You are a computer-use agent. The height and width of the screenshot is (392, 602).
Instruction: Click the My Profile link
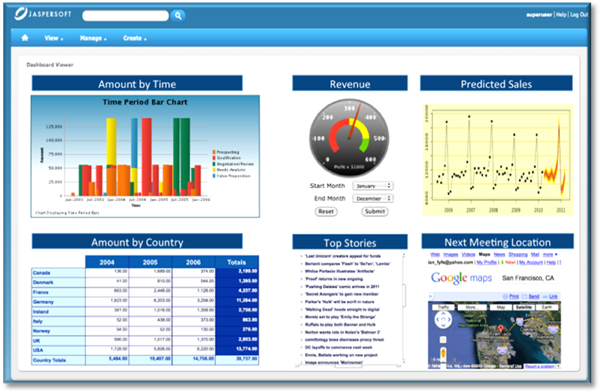pyautogui.click(x=486, y=262)
